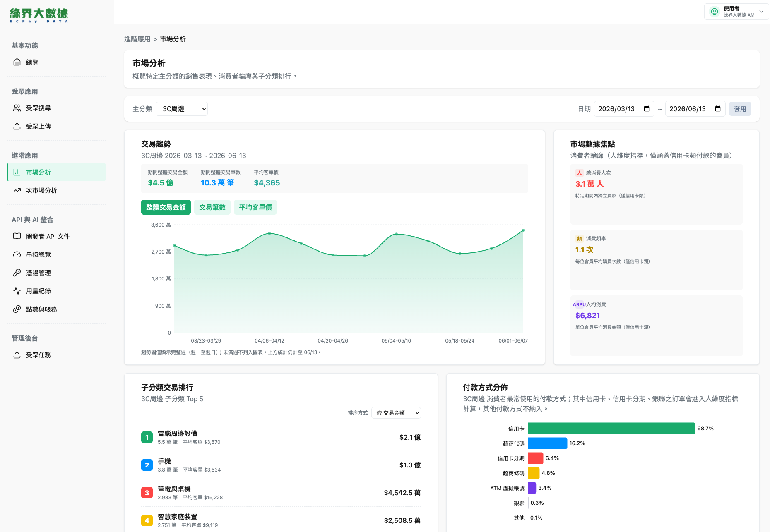The width and height of the screenshot is (770, 532).
Task: Click rank 2 badge for 手機
Action: pos(147,465)
